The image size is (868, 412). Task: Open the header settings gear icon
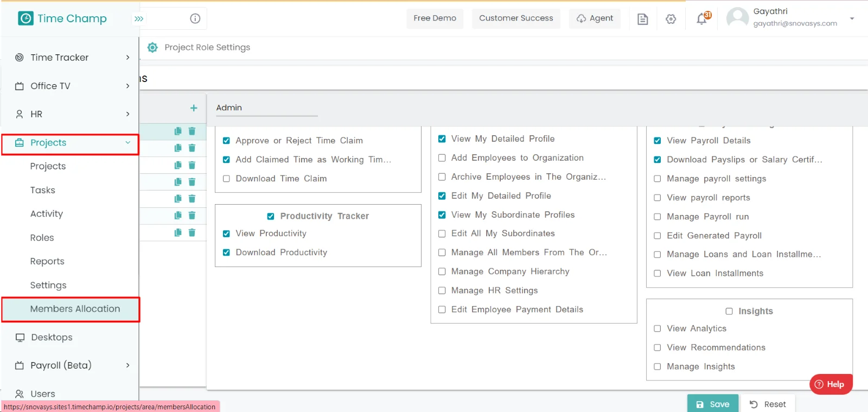click(x=671, y=19)
